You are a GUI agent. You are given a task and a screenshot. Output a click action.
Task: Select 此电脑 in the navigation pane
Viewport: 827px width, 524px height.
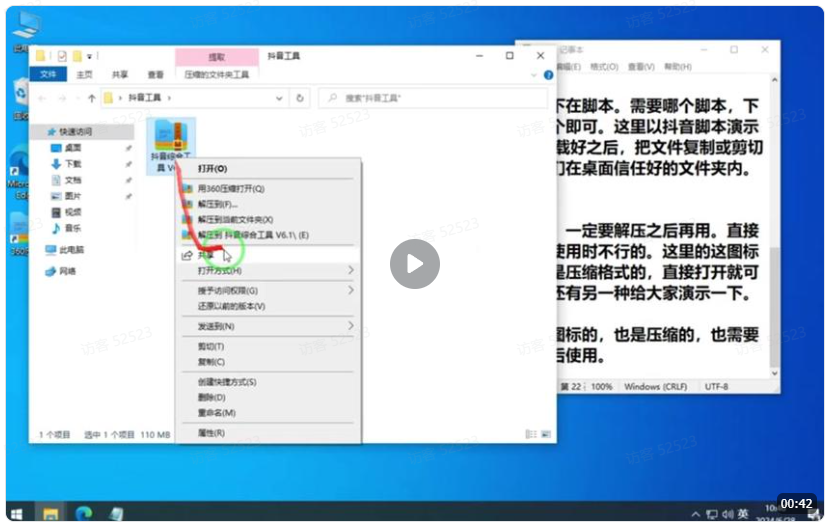(72, 249)
